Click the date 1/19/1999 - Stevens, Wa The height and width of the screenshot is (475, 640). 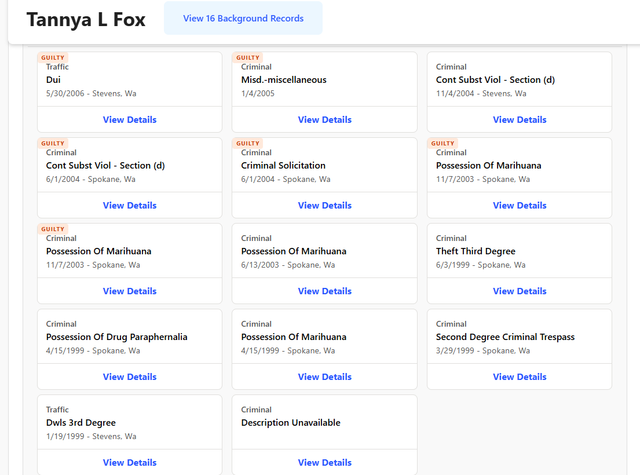[91, 436]
